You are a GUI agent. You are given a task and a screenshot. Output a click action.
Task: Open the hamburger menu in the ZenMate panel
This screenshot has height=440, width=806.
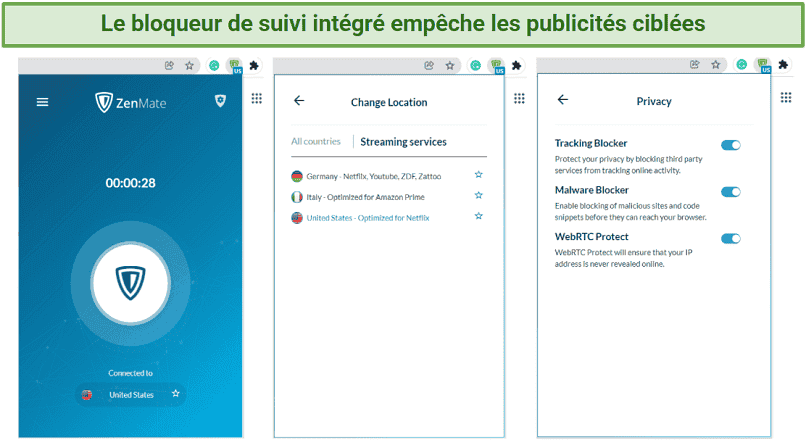point(42,102)
